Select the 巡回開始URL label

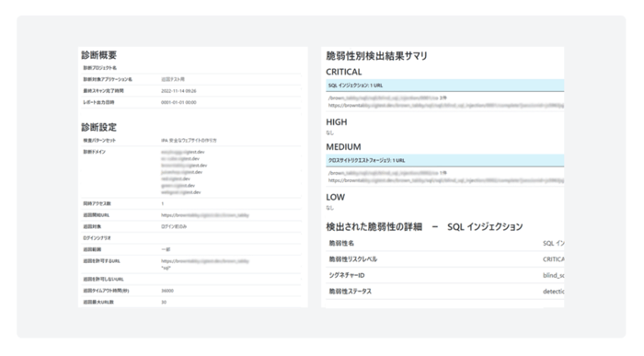[x=96, y=215]
